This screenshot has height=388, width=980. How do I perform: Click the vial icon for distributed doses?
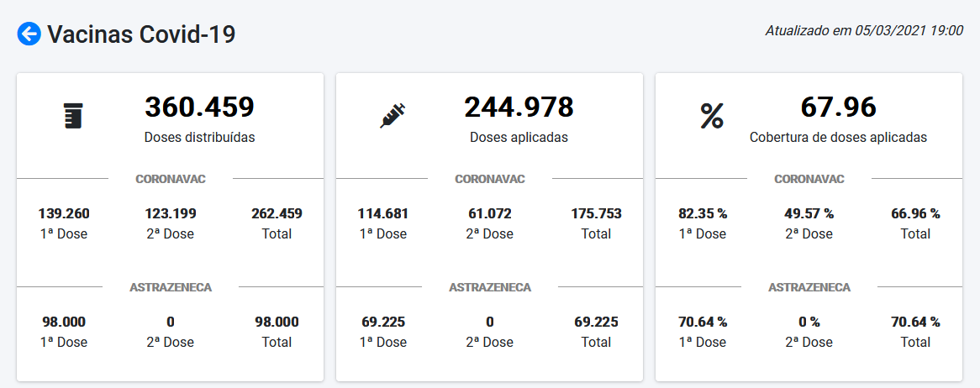click(74, 116)
